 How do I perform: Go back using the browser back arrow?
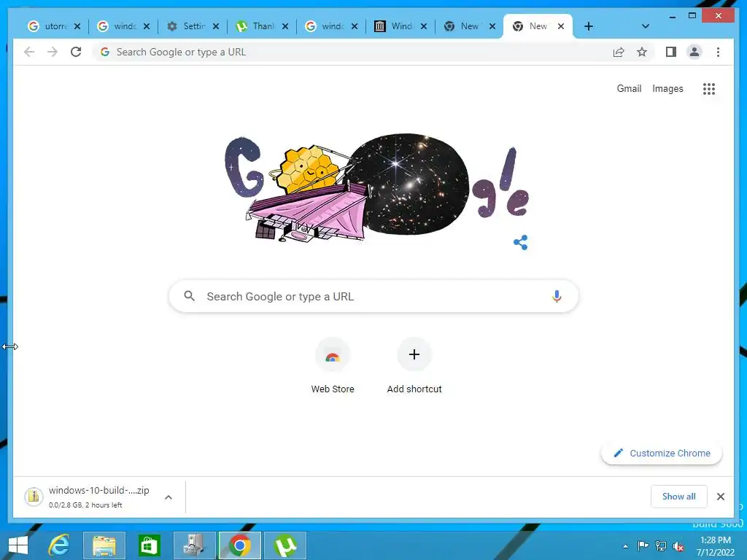[29, 52]
